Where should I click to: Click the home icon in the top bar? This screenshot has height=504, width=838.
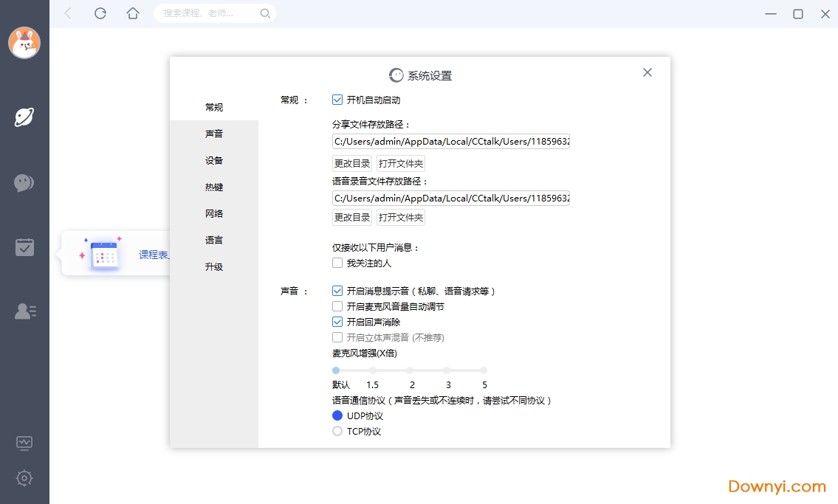[133, 13]
